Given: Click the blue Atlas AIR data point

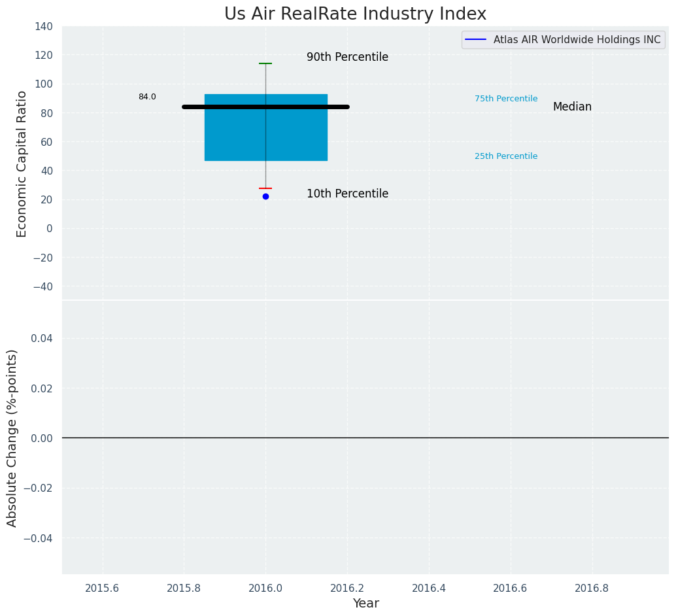Looking at the screenshot, I should click(265, 196).
